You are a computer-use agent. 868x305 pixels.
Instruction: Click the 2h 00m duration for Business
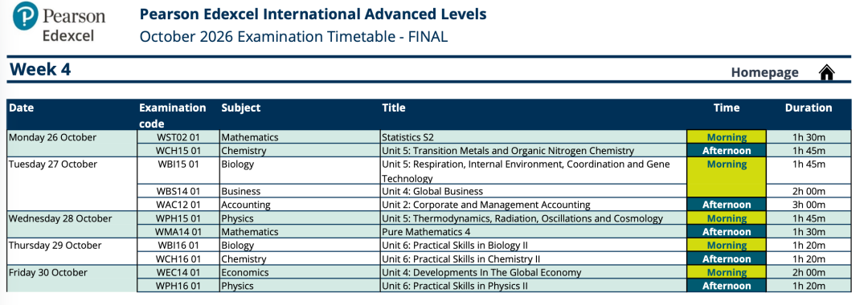click(809, 191)
